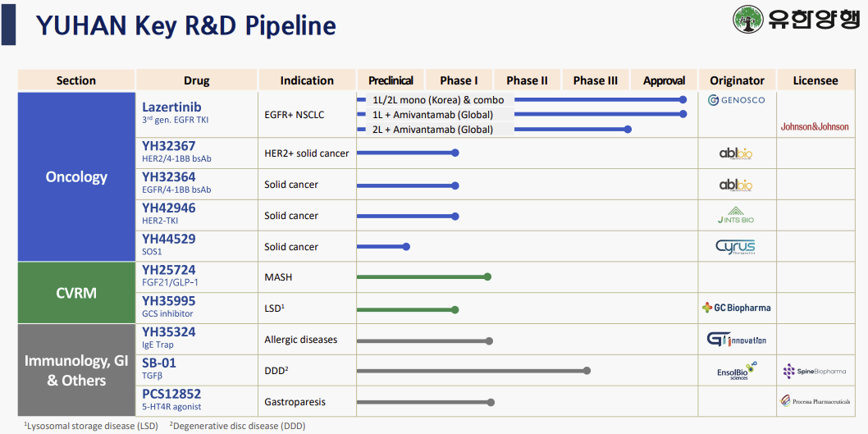Click the Lazertinib drug name
868x434 pixels.
click(x=171, y=107)
